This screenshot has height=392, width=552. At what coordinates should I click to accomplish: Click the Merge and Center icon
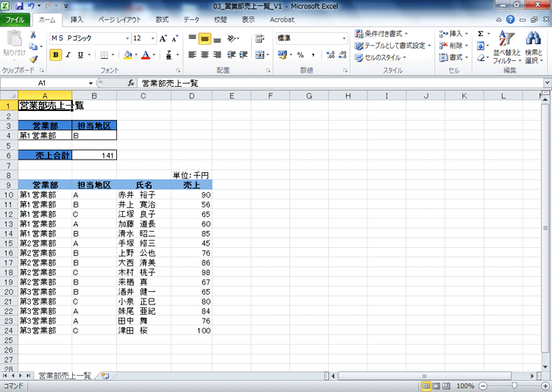pyautogui.click(x=260, y=55)
